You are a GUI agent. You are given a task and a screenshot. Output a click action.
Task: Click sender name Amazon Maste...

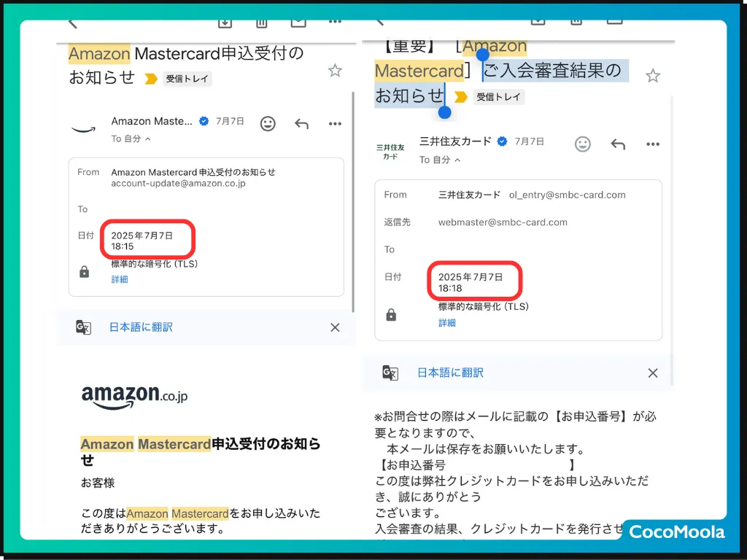(x=152, y=121)
